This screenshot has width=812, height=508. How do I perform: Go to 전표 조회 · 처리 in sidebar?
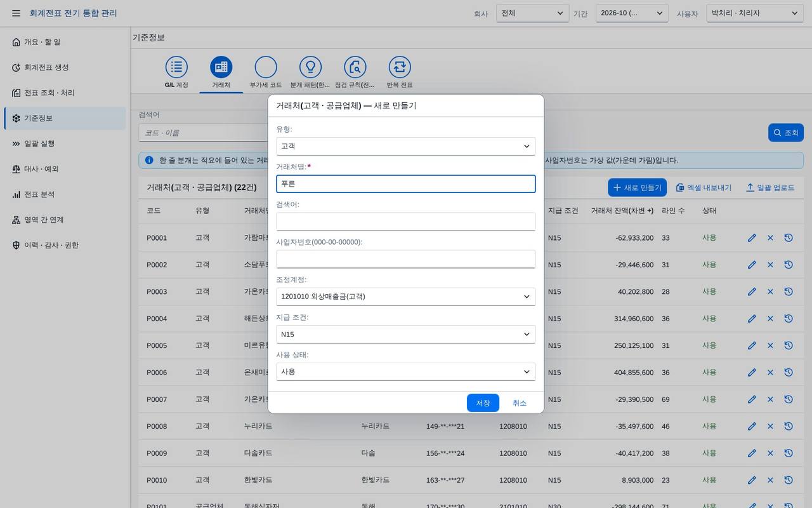[65, 93]
